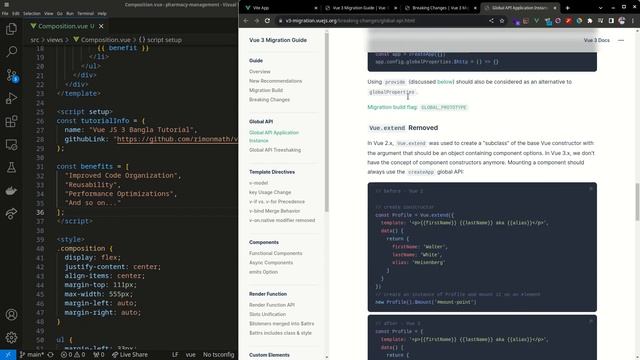The width and height of the screenshot is (640, 360).
Task: Open the Render Function API sidebar link
Action: point(272,305)
